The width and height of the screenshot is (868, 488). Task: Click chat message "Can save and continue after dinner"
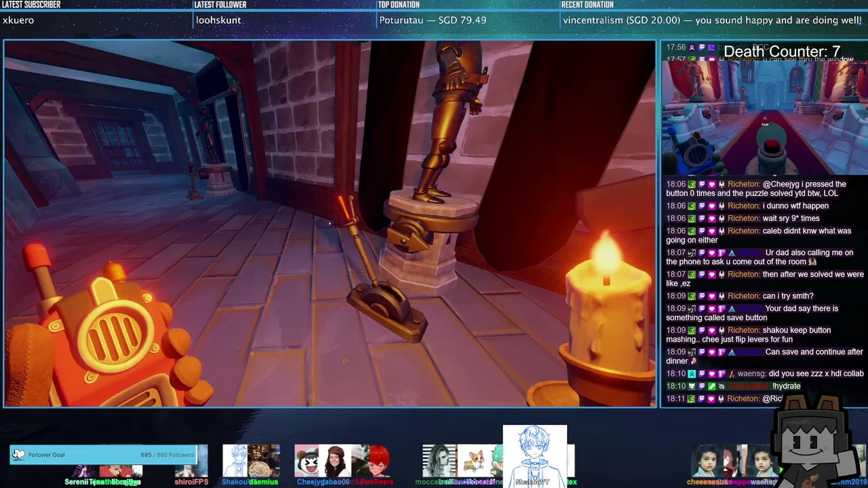coord(764,357)
